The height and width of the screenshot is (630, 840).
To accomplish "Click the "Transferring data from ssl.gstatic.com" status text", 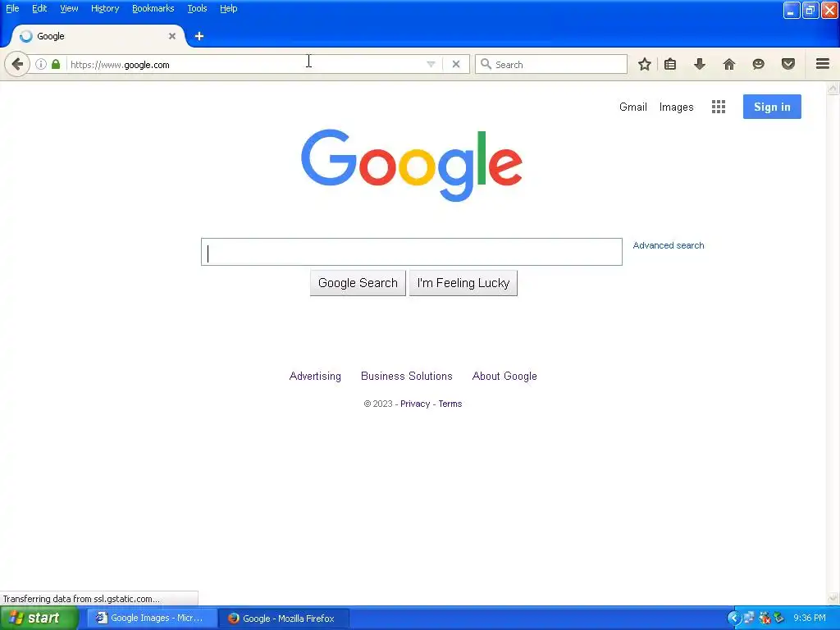I will [81, 599].
